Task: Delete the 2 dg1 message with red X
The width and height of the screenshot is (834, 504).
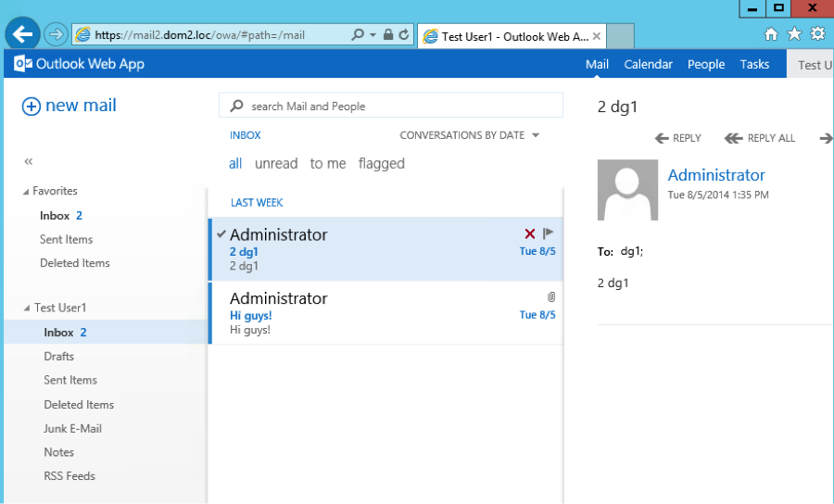Action: pyautogui.click(x=530, y=233)
